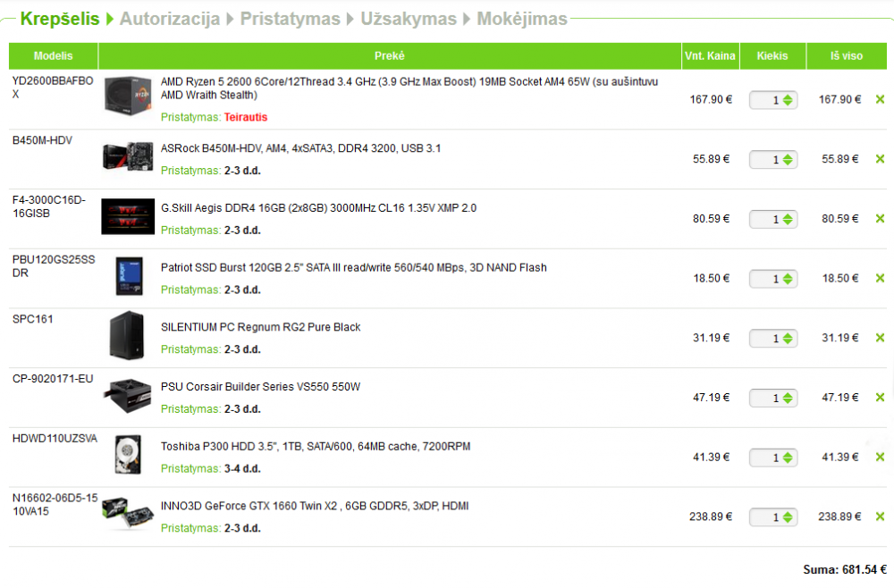Select model code CP-9020171-EU
This screenshot has width=894, height=588.
click(x=53, y=379)
